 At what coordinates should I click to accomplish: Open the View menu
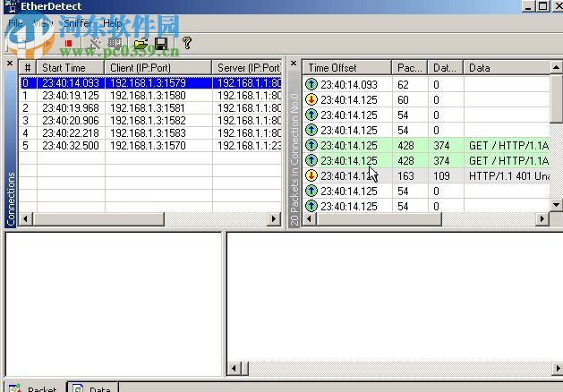point(44,23)
